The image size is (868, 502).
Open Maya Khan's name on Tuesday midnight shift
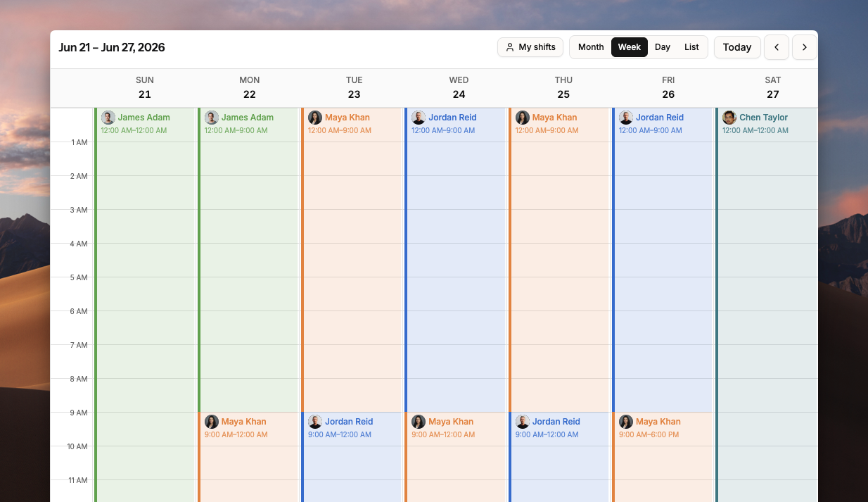(347, 118)
